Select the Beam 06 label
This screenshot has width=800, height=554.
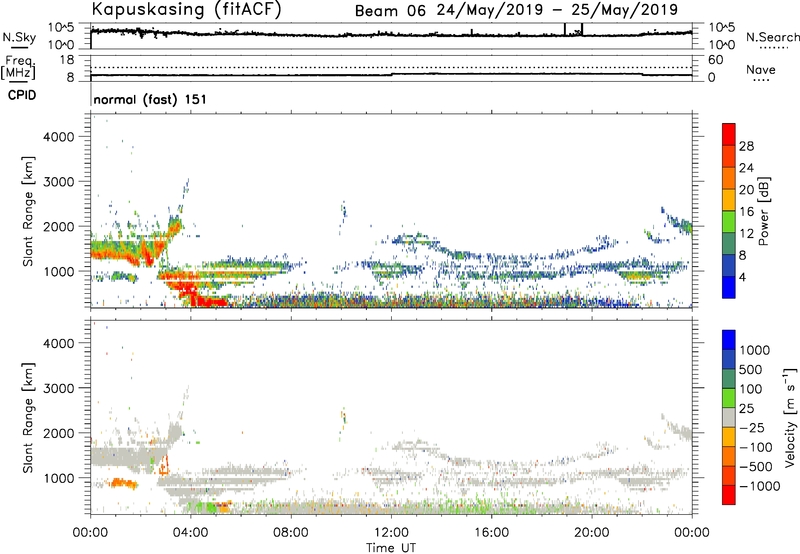[390, 11]
